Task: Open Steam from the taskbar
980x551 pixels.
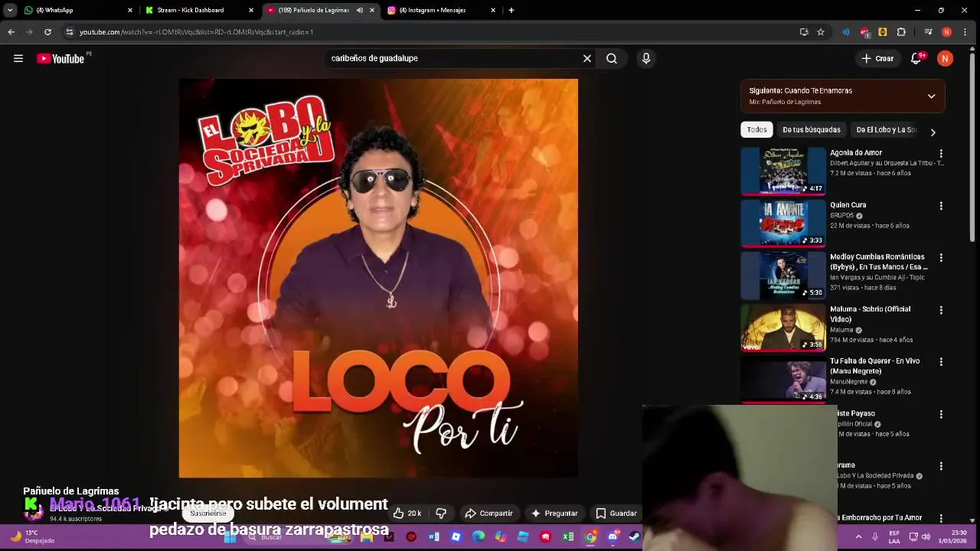Action: pyautogui.click(x=635, y=536)
